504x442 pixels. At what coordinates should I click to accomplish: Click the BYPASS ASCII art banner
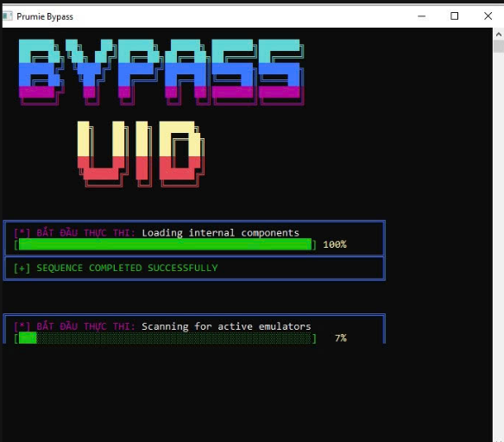(161, 73)
